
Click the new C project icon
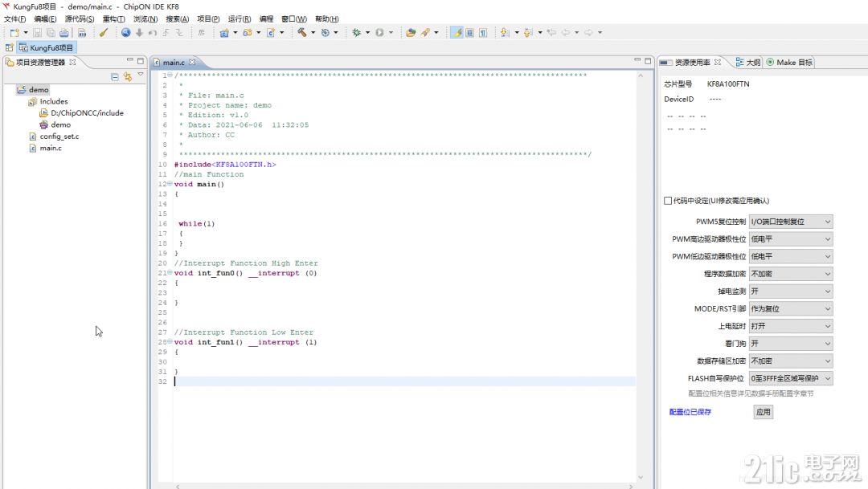pyautogui.click(x=224, y=33)
